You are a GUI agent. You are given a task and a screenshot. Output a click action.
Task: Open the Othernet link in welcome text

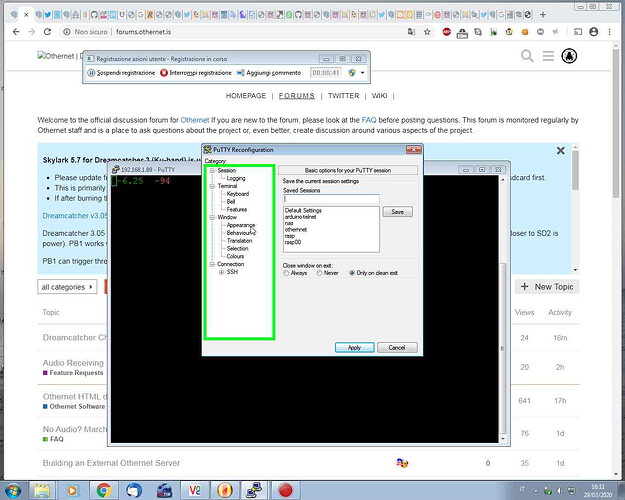click(x=195, y=120)
